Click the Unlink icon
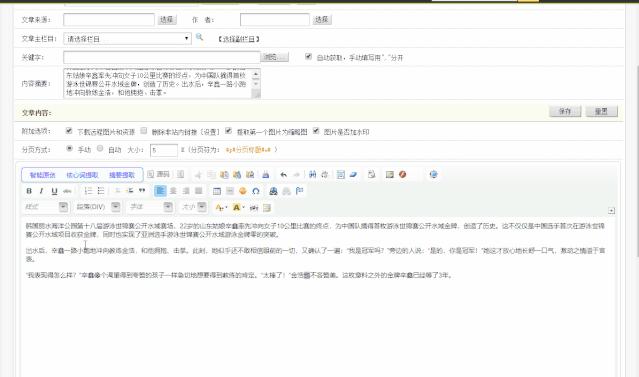Screen dimensions: 639x377 pyautogui.click(x=286, y=191)
